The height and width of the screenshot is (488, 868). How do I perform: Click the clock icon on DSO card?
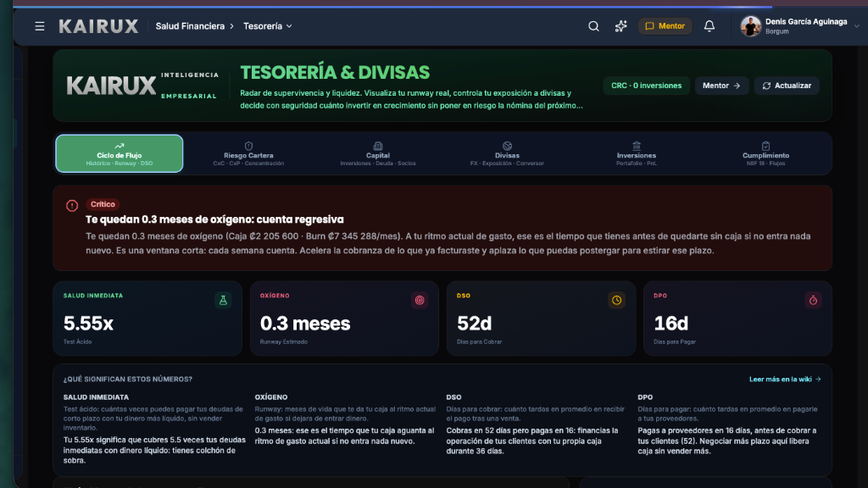pyautogui.click(x=616, y=300)
